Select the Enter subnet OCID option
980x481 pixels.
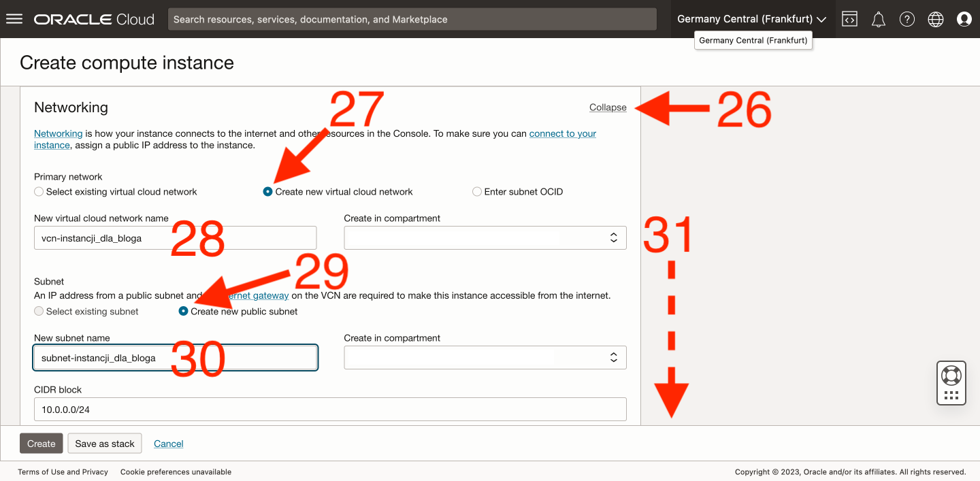(477, 192)
